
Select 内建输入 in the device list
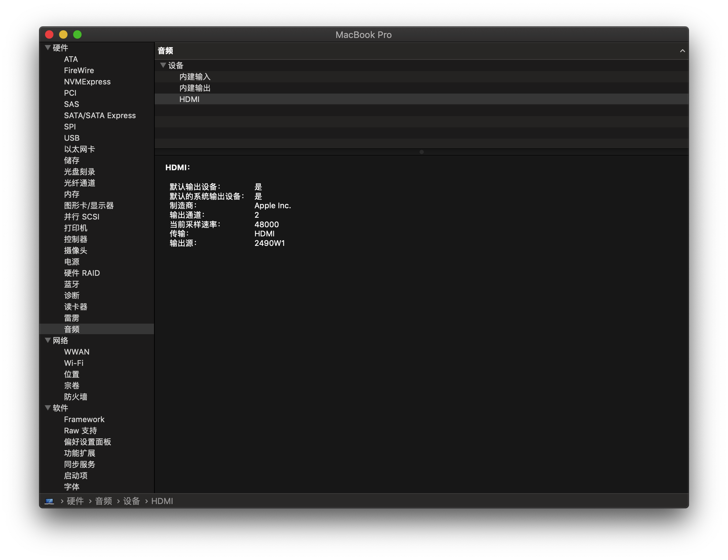point(194,77)
